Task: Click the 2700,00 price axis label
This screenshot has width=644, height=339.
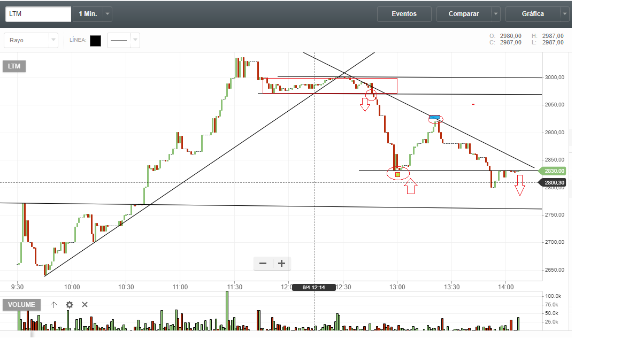Action: [x=554, y=242]
